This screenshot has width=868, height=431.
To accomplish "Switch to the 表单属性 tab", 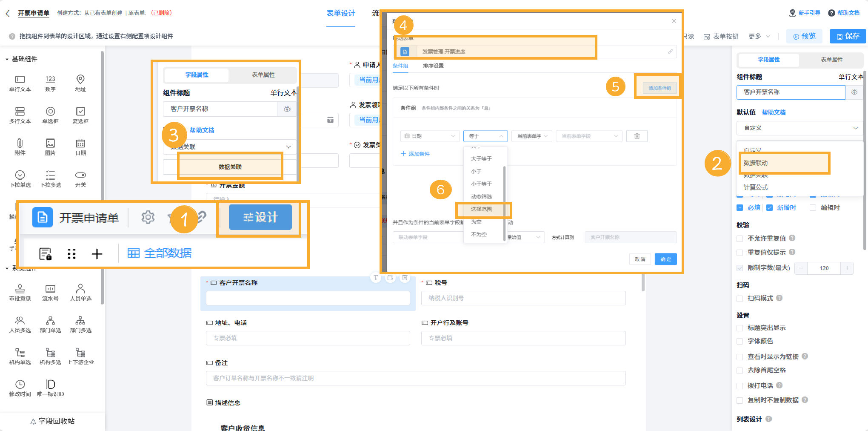I will tap(830, 60).
